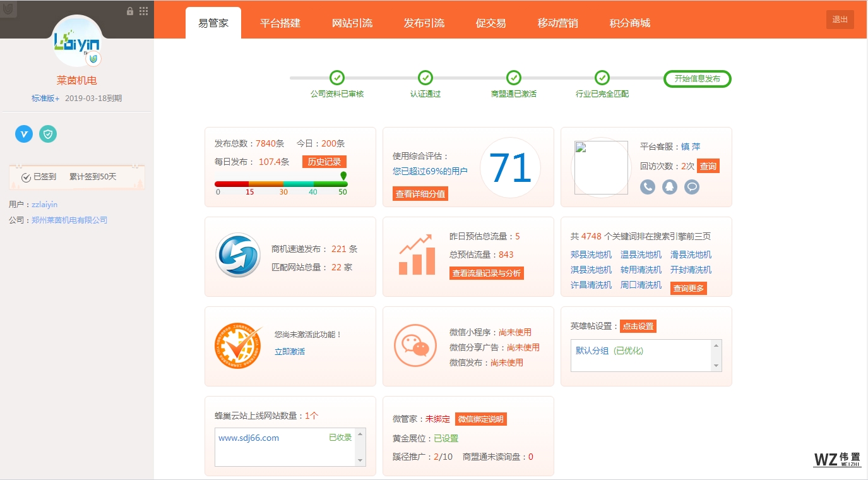Click the phone contact icon
The height and width of the screenshot is (480, 868).
648,187
